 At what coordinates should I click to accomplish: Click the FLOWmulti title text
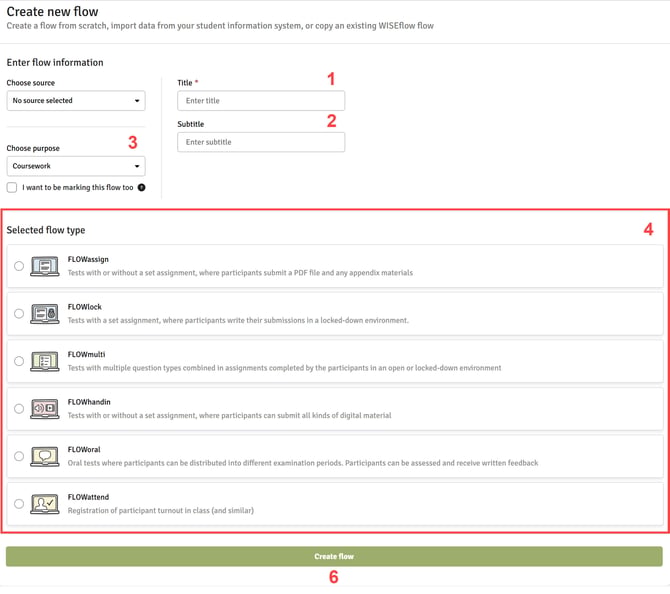[86, 354]
